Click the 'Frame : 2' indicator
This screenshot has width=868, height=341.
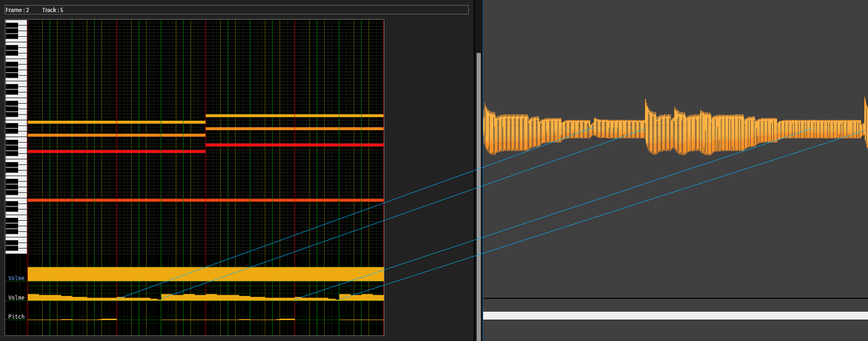17,10
